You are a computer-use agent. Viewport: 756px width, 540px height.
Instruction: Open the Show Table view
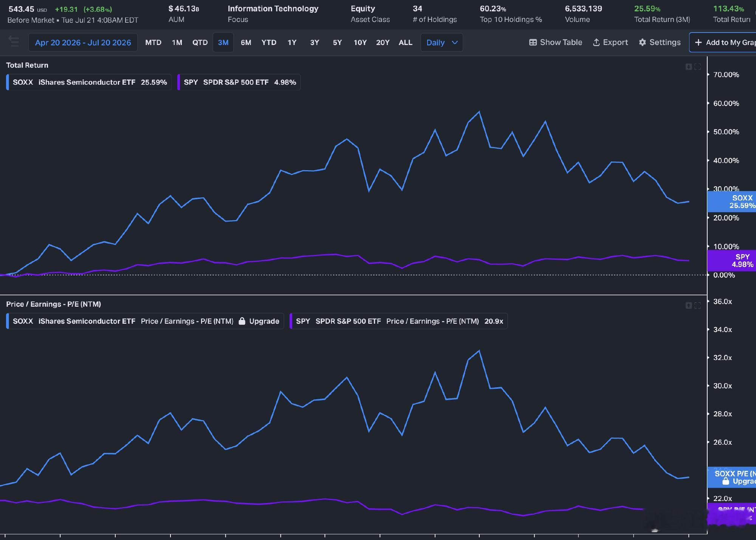pos(556,42)
